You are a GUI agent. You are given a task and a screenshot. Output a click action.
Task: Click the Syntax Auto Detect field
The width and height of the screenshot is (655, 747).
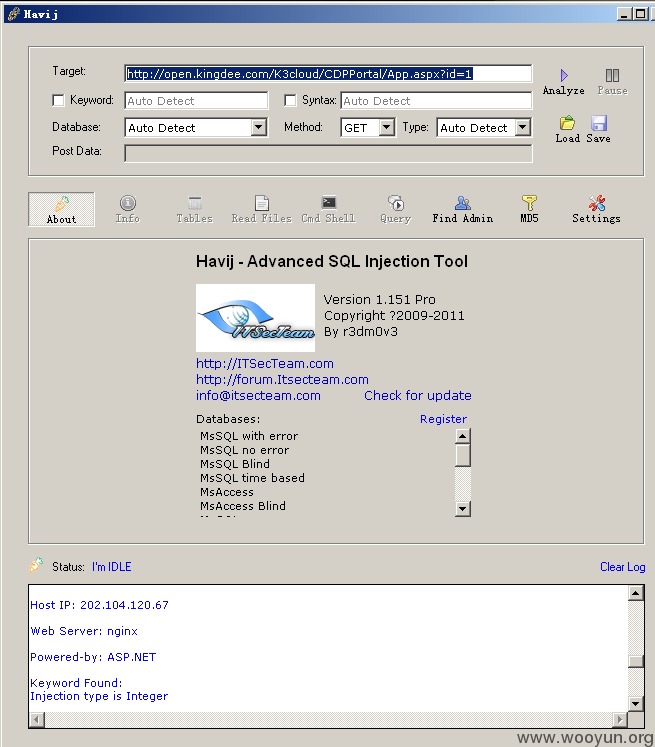[436, 101]
